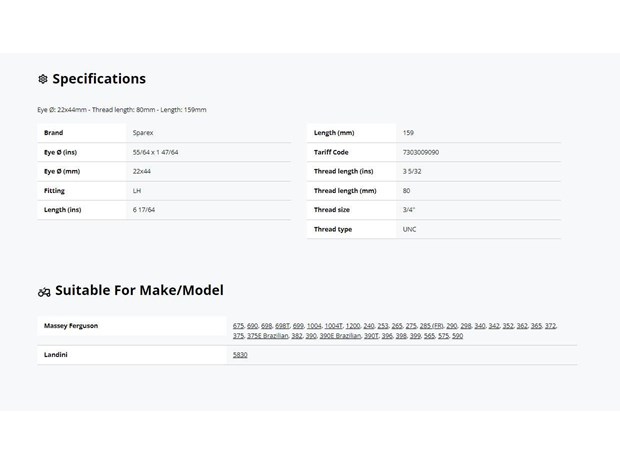The image size is (620, 465).
Task: Select Massey Ferguson 240 model link
Action: pos(369,326)
